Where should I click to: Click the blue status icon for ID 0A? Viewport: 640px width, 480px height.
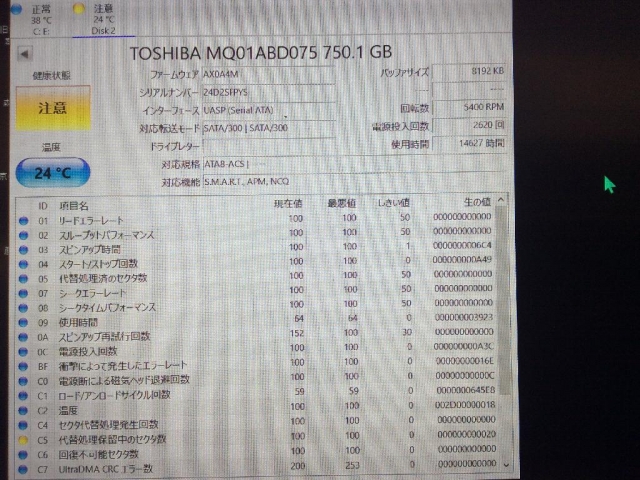point(24,337)
